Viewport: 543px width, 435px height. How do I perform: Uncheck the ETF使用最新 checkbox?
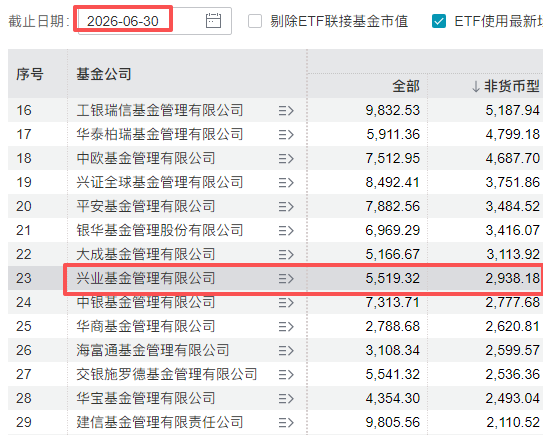pos(439,21)
